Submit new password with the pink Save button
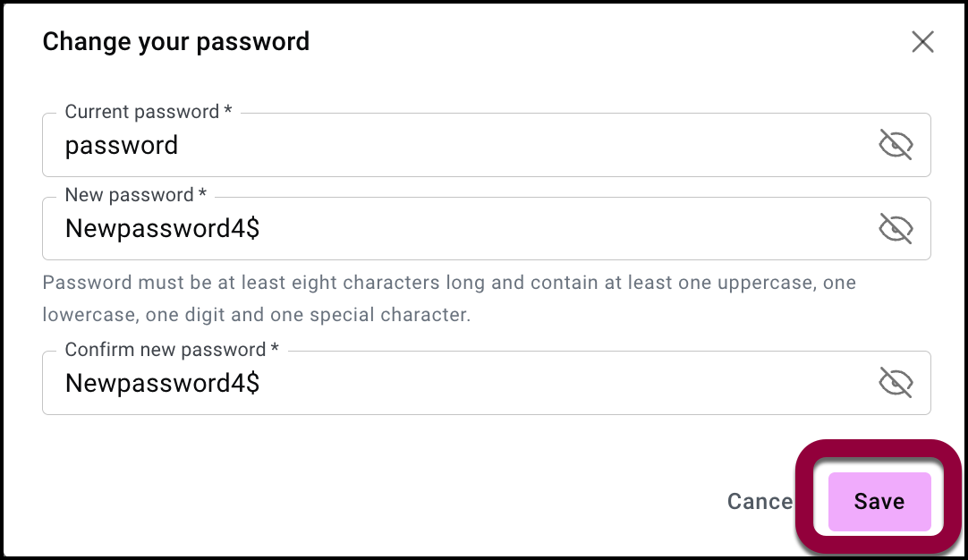The image size is (968, 560). click(x=879, y=502)
